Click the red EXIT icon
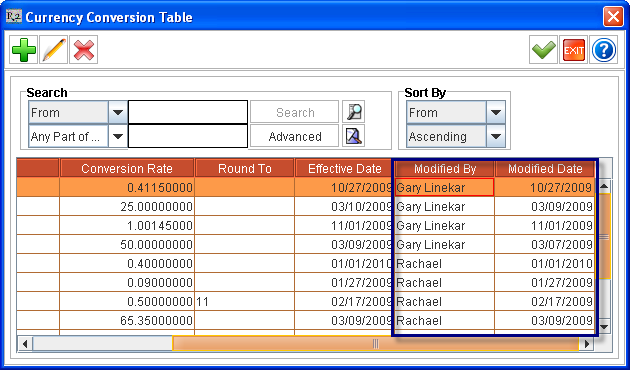Screen dimensions: 630x370 [x=573, y=49]
